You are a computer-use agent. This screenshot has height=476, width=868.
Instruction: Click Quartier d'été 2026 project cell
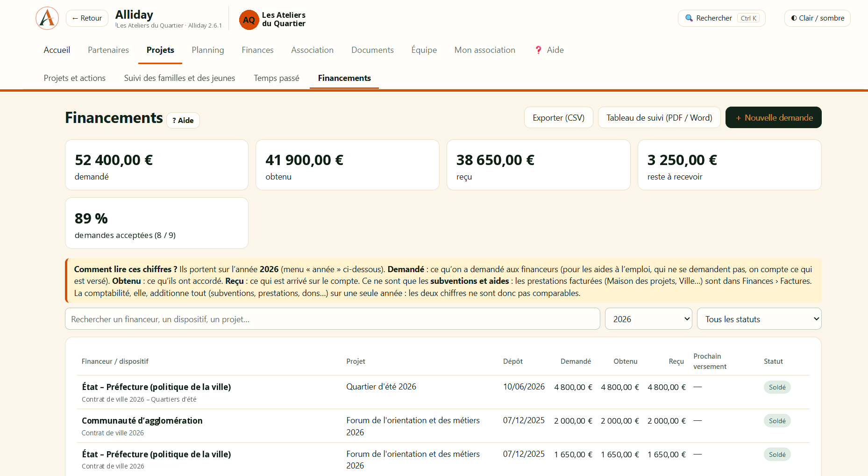pos(381,387)
